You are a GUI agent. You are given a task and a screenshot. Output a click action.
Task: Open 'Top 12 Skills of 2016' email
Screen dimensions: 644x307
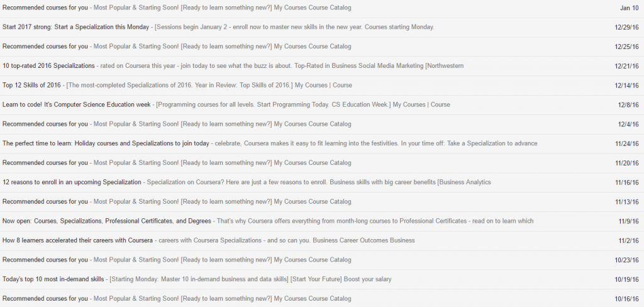[x=322, y=86]
